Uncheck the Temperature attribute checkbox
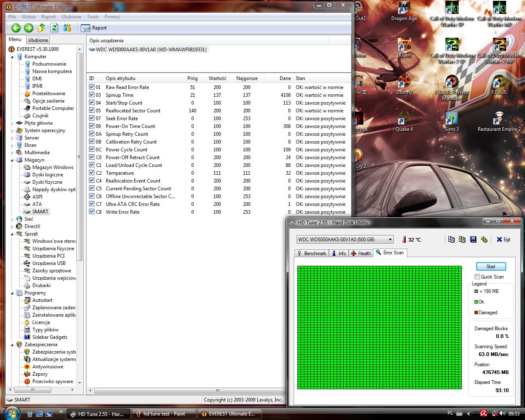 click(92, 173)
